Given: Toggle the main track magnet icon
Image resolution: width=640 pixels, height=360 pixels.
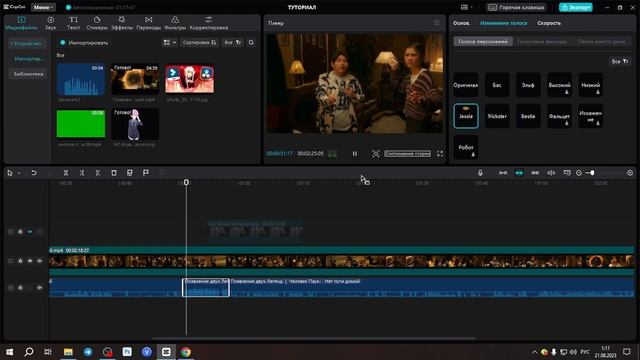Looking at the screenshot, I should tap(503, 173).
